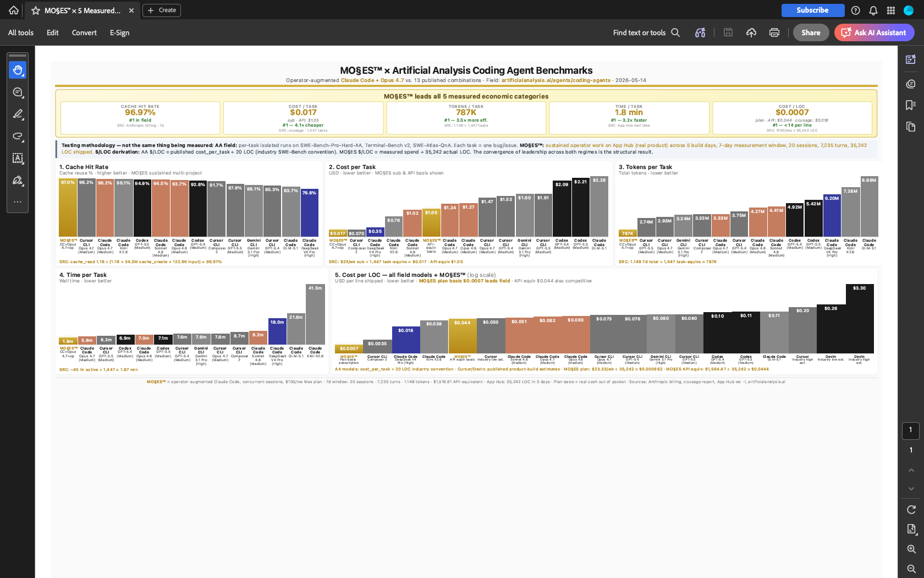This screenshot has height=578, width=924.
Task: Click the COST / TASK $0.017 value
Action: coord(303,112)
